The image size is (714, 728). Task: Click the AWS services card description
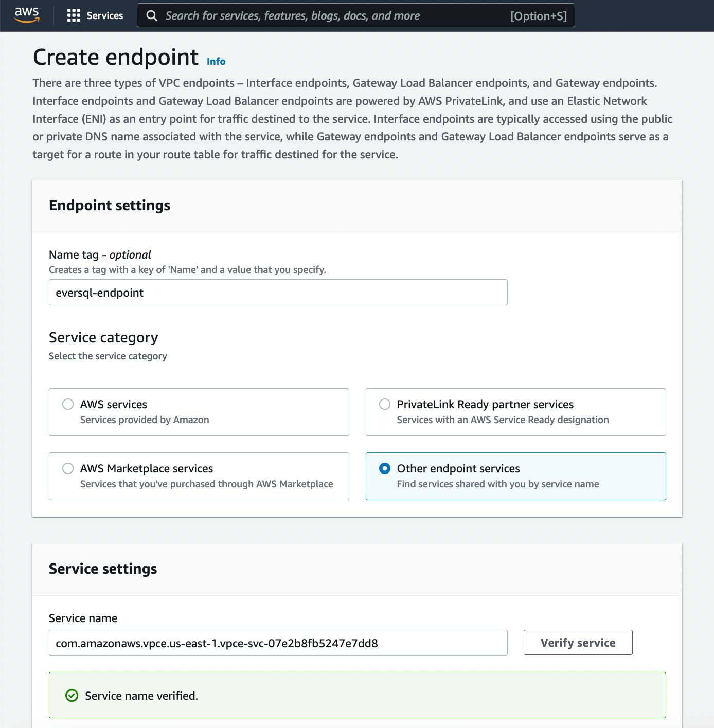pos(145,420)
